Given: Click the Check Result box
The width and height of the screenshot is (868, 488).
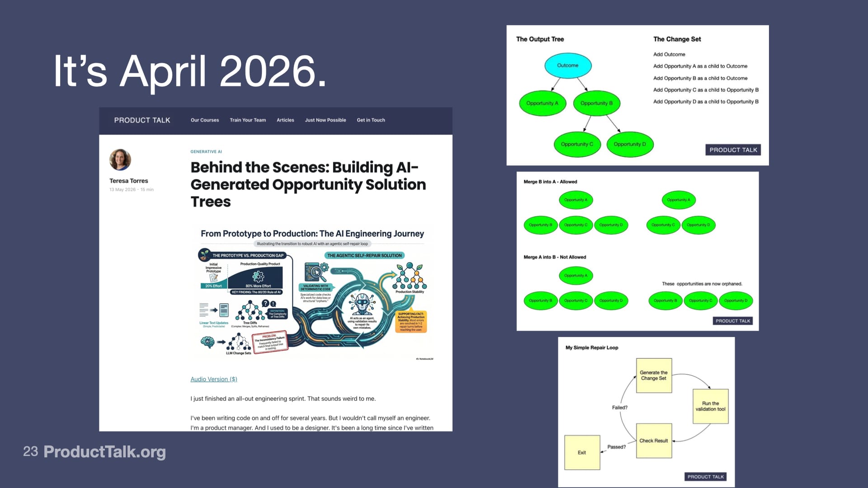Looking at the screenshot, I should click(654, 441).
